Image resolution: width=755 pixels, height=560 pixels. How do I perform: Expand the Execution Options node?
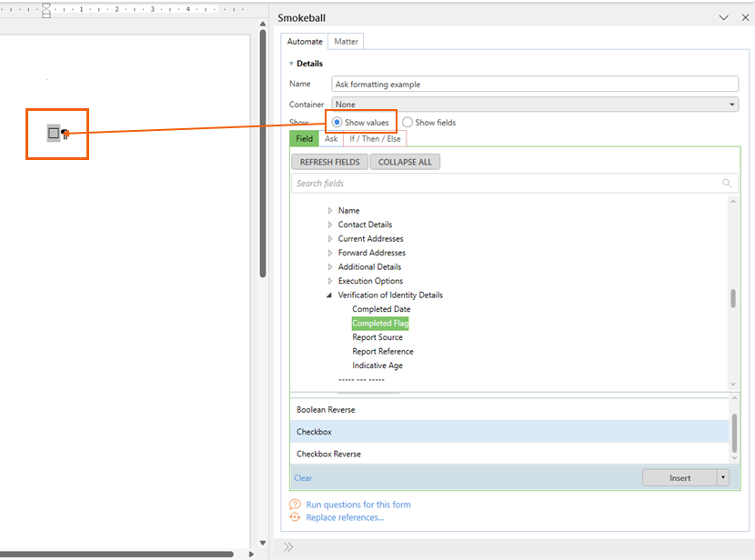(x=330, y=281)
